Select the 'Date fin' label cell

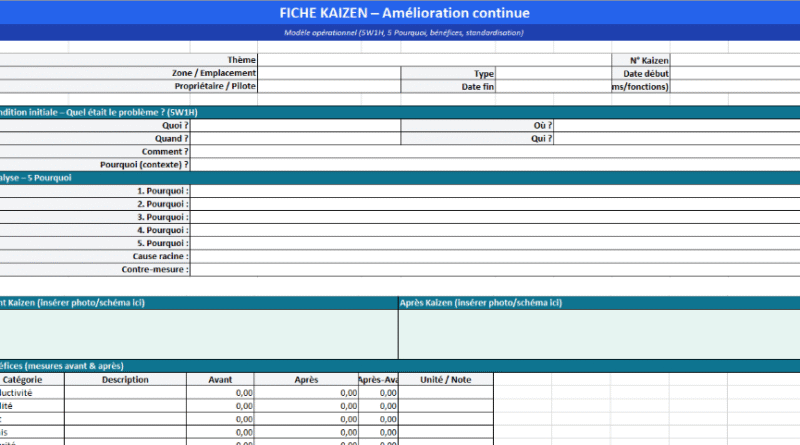coord(448,87)
